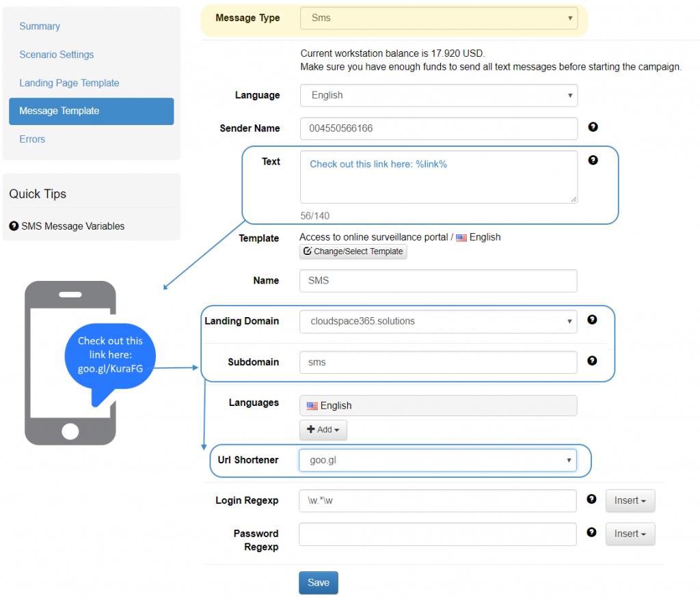Click the Change/Select Template button
The width and height of the screenshot is (700, 598).
(353, 252)
